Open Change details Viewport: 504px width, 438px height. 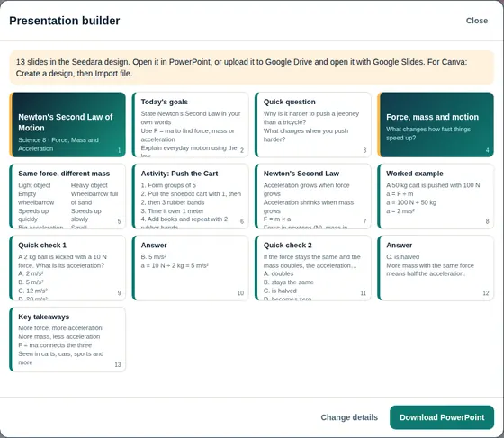coord(349,417)
